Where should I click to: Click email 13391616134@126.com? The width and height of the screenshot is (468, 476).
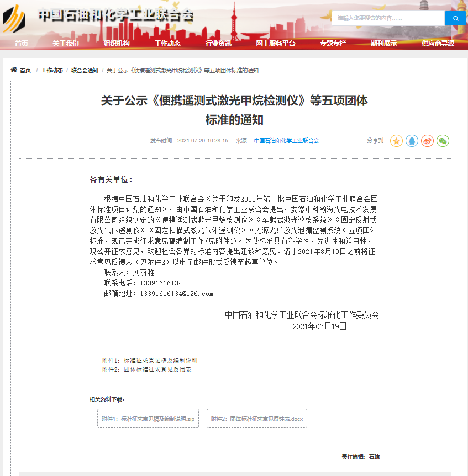pyautogui.click(x=176, y=294)
